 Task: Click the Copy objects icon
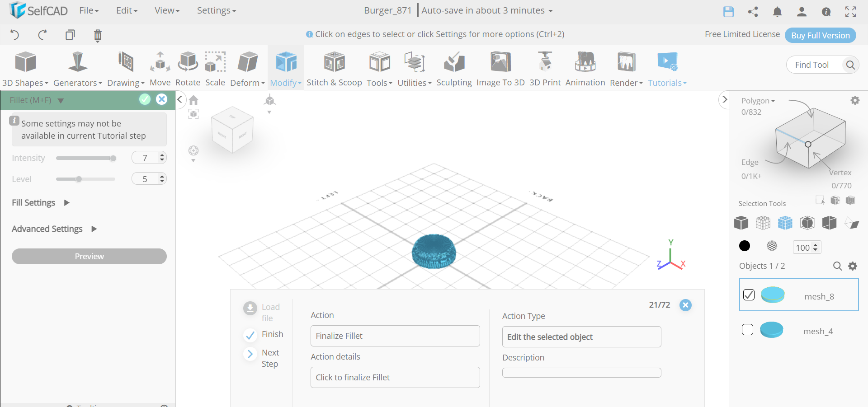(x=70, y=35)
